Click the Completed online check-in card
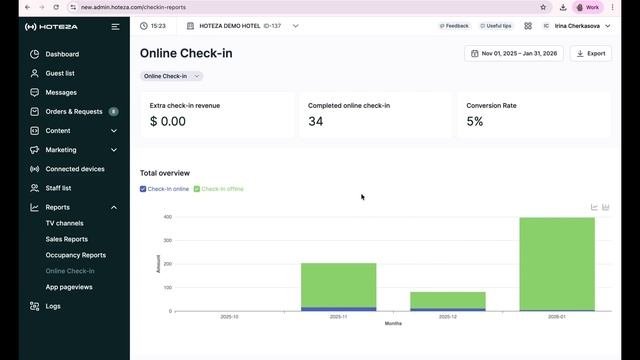 [x=376, y=115]
